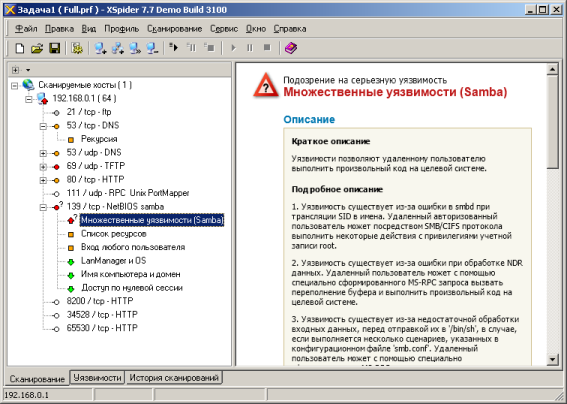Collapse the Сканируемые хосты root node

(14, 86)
